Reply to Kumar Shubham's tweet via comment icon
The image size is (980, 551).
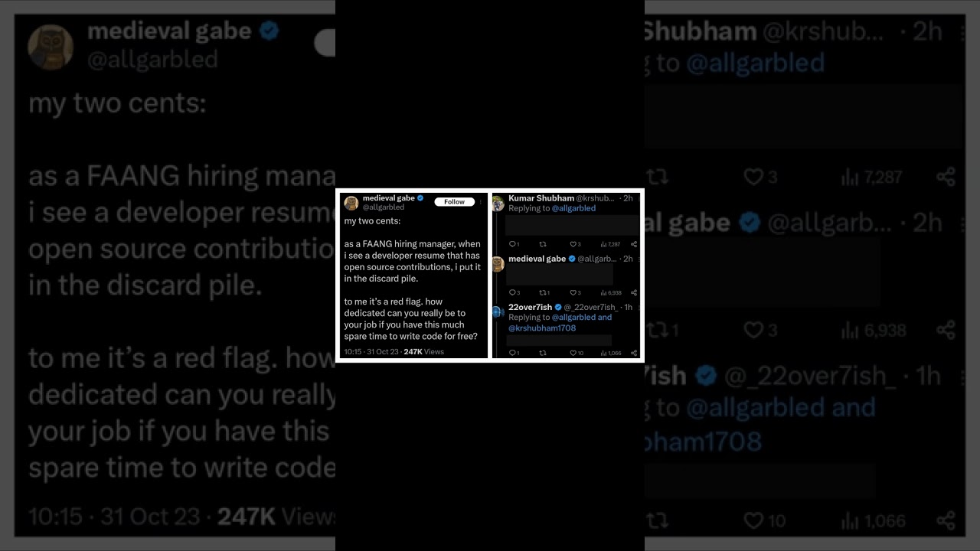coord(514,244)
